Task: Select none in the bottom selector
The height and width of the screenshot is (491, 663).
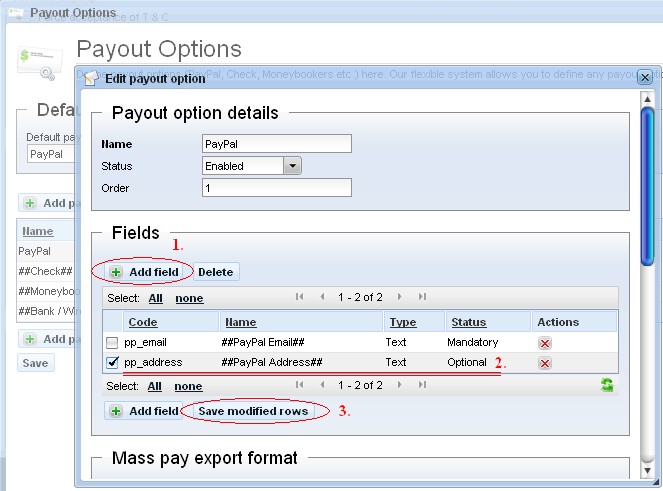Action: pyautogui.click(x=188, y=386)
